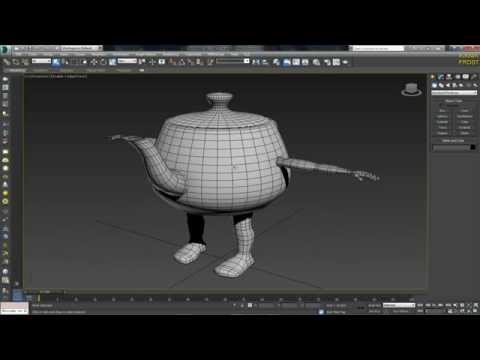Viewport: 480px width, 360px height.
Task: Click the Box primitive button
Action: [442, 111]
